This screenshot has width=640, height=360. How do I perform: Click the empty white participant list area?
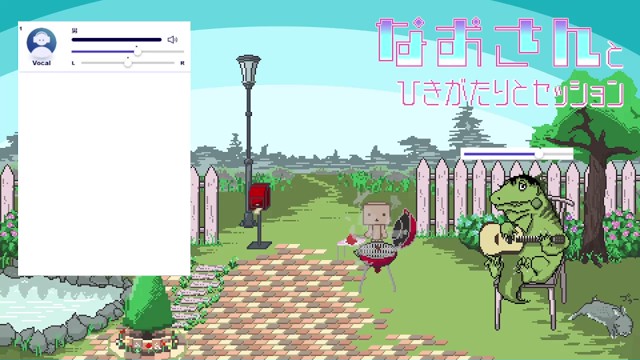pos(104,173)
